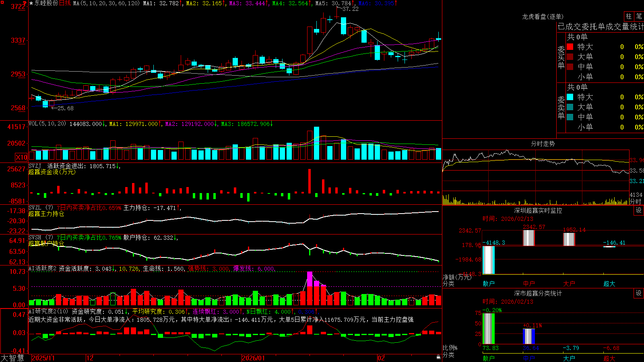Select the AI研究度2(10) indicator label
Viewport: 644px width, 362px height.
click(x=48, y=311)
